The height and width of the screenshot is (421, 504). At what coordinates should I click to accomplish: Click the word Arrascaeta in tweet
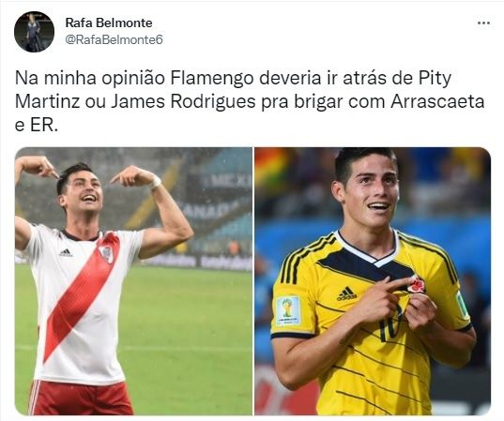[437, 102]
